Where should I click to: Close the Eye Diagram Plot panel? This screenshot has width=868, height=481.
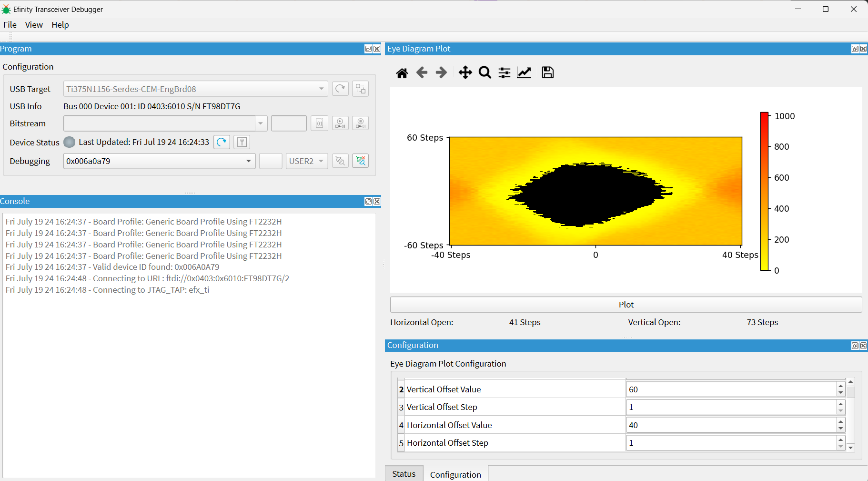click(x=863, y=49)
